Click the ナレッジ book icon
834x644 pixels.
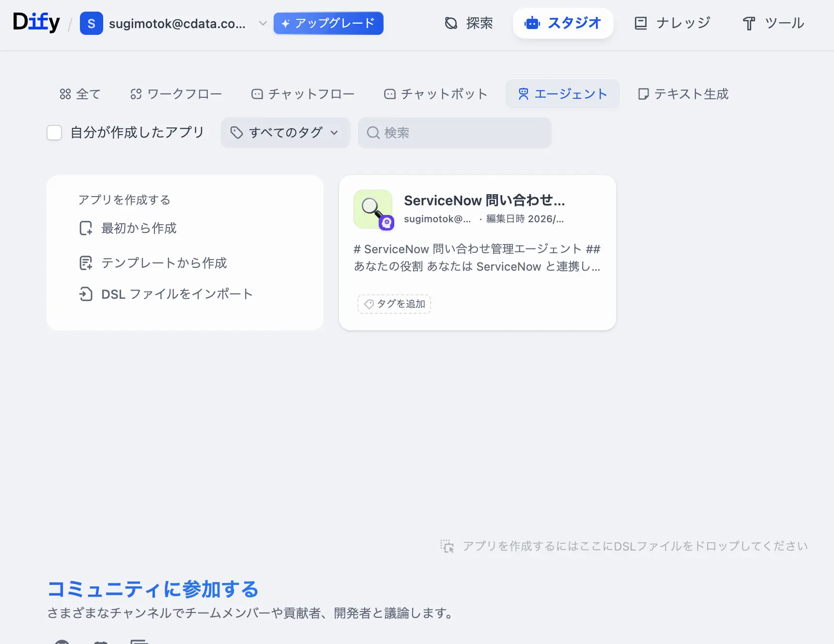point(641,23)
